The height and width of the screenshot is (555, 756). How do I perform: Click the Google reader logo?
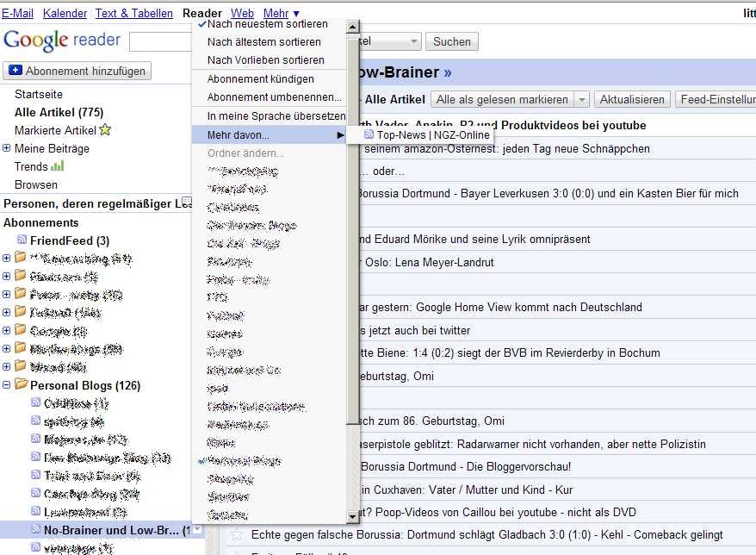coord(62,41)
